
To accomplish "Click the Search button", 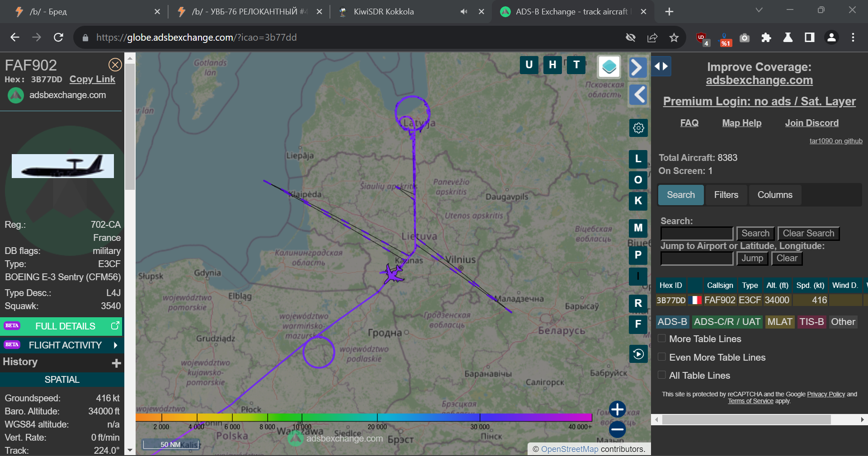I will [x=755, y=234].
